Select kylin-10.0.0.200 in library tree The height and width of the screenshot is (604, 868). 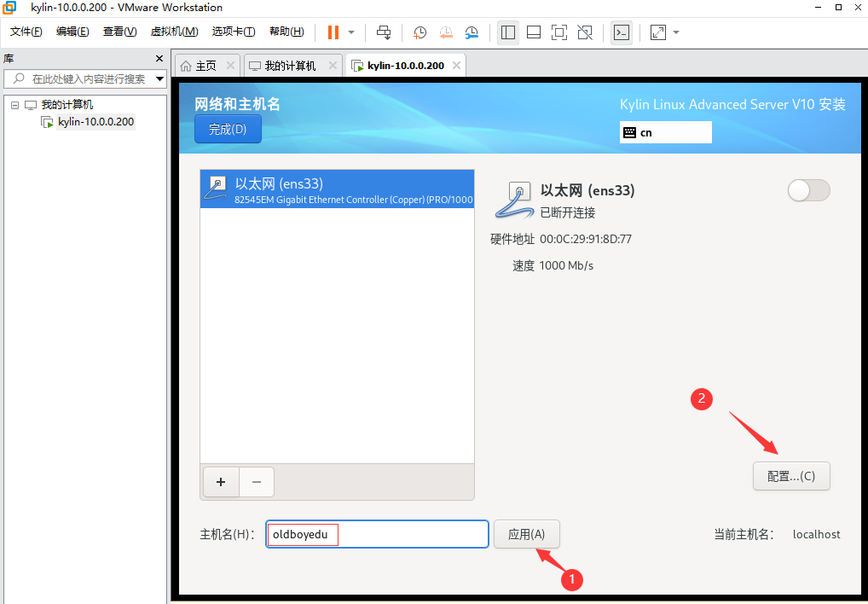pyautogui.click(x=95, y=121)
